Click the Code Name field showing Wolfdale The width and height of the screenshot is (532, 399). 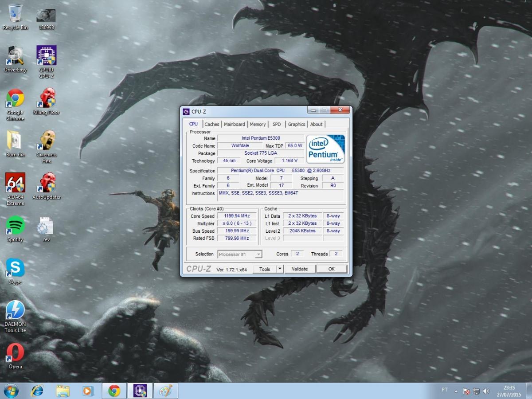pyautogui.click(x=240, y=145)
